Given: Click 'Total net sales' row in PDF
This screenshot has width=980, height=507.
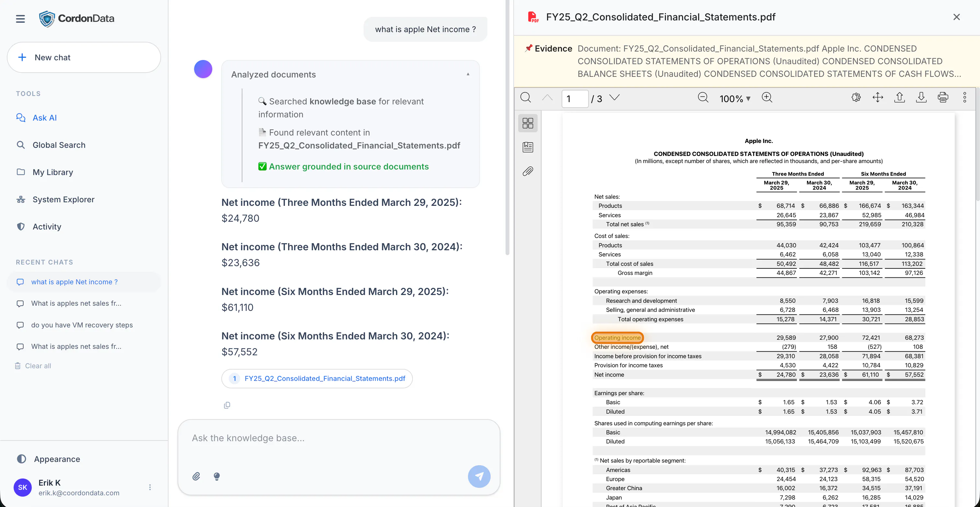Looking at the screenshot, I should (x=759, y=224).
